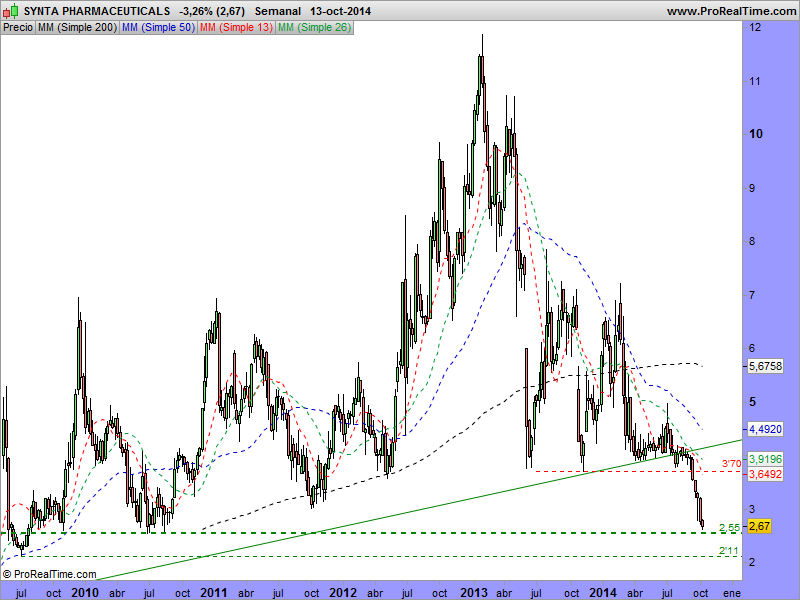800x600 pixels.
Task: Select the Precio indicator tab
Action: (18, 28)
